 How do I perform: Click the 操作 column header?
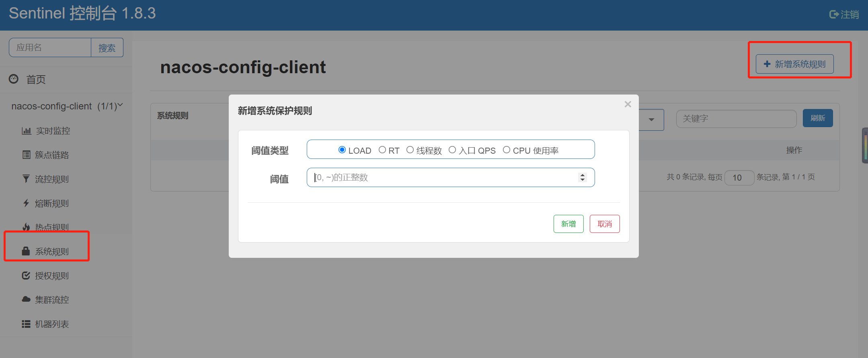(x=794, y=150)
